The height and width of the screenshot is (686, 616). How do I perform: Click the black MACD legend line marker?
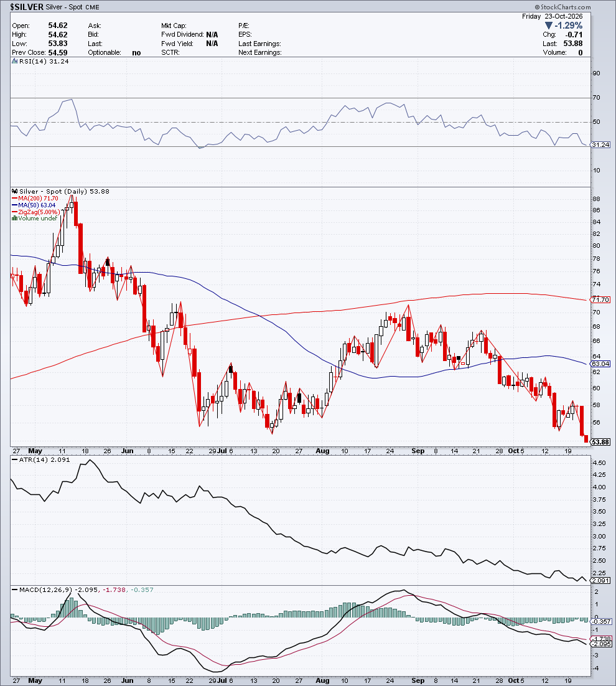tap(15, 590)
